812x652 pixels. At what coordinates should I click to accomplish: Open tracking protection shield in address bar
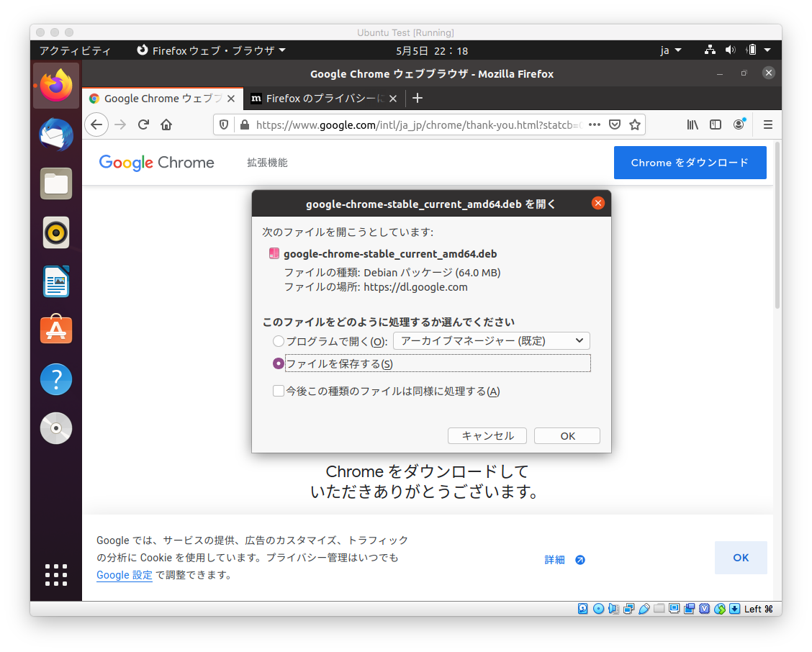pos(224,124)
